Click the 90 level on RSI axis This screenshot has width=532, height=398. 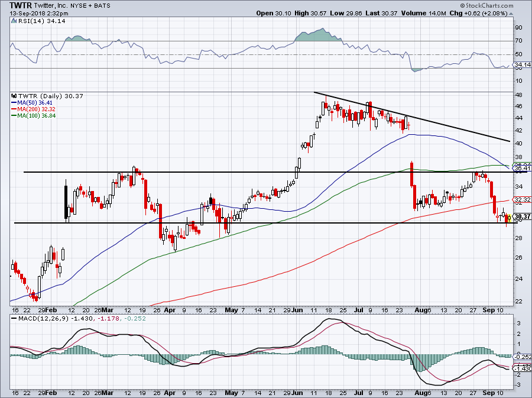(x=519, y=27)
